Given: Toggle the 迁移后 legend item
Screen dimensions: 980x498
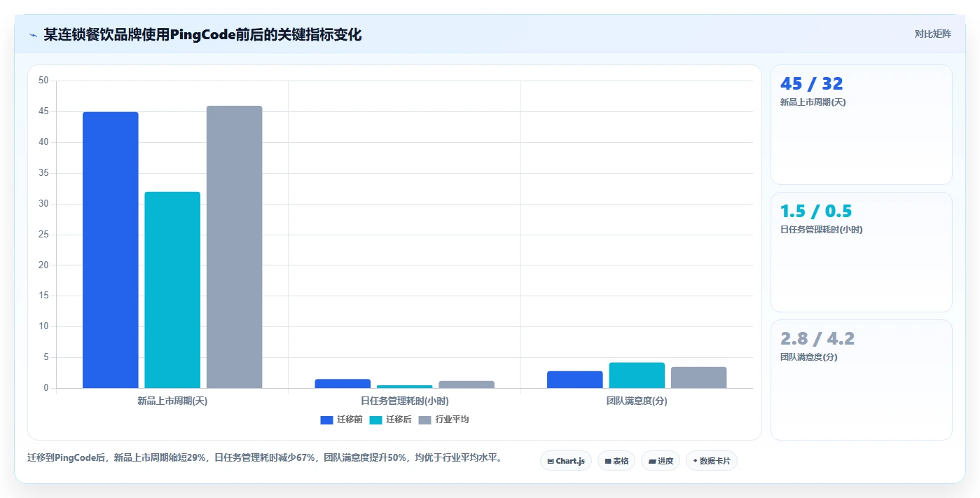Looking at the screenshot, I should [390, 420].
